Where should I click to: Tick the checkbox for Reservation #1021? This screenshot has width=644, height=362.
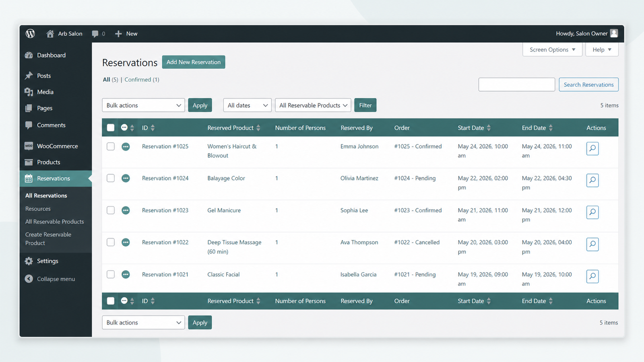tap(111, 274)
